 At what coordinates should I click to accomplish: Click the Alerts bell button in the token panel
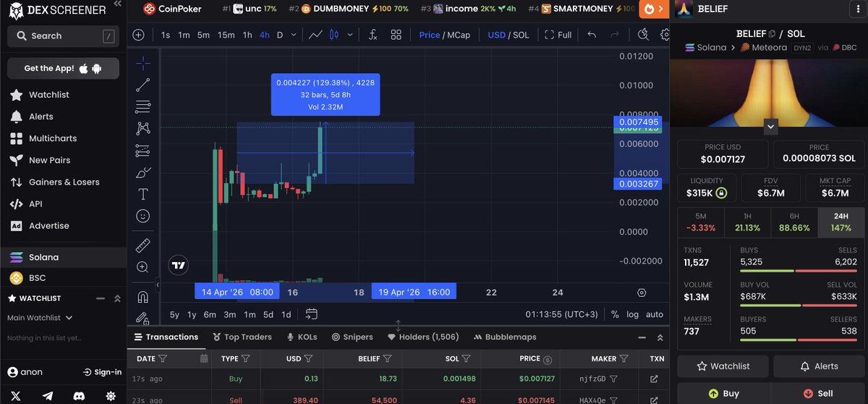click(817, 366)
